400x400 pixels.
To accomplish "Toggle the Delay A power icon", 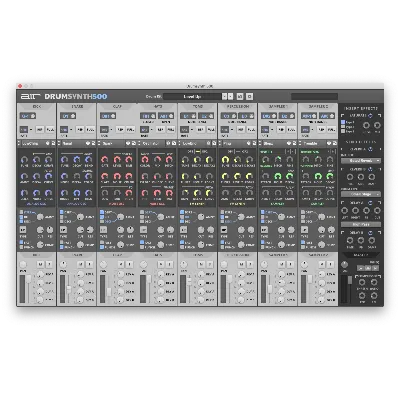I will (x=371, y=203).
